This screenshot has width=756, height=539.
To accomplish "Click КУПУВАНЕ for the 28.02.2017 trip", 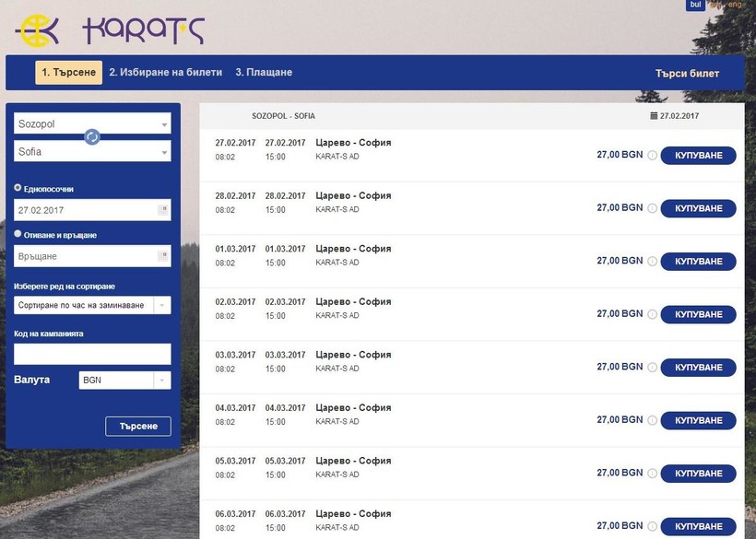I will (x=698, y=208).
